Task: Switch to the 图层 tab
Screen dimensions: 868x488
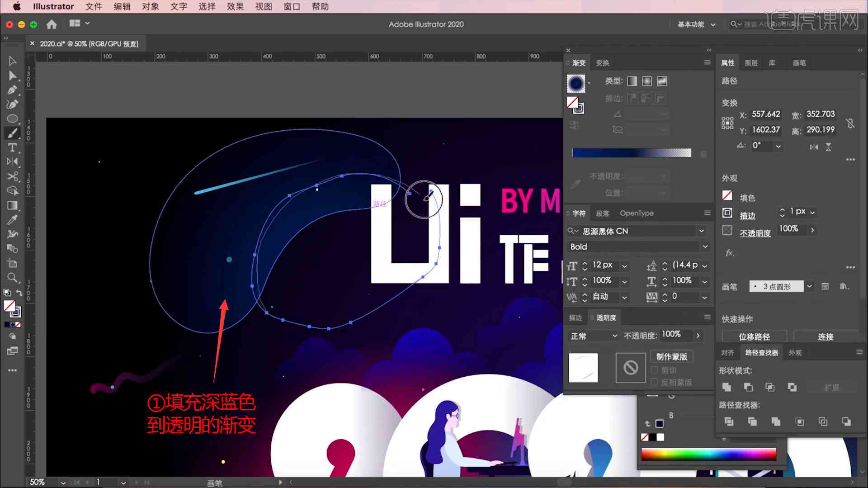Action: (x=751, y=63)
